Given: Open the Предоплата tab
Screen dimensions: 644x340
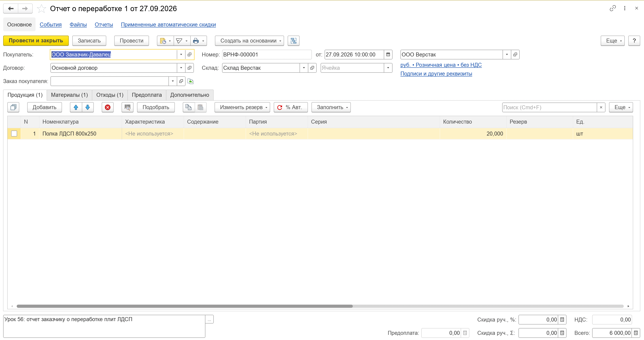Looking at the screenshot, I should coord(147,95).
